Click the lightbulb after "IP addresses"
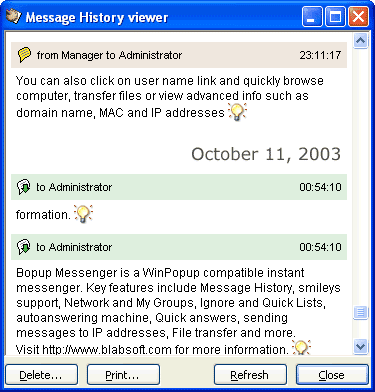375x392 pixels. pos(237,111)
